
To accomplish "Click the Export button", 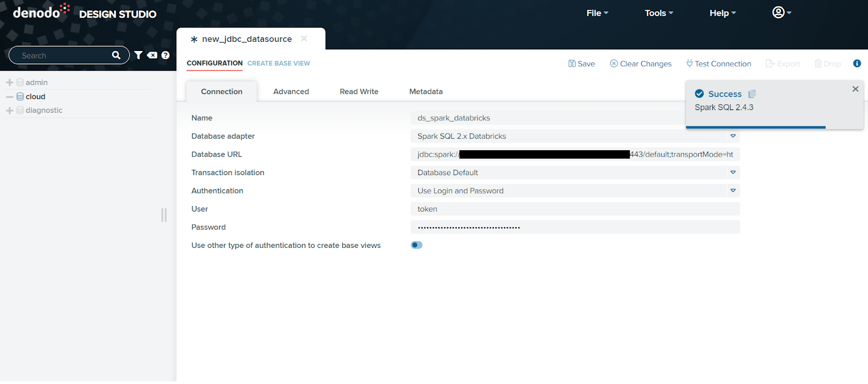I will (782, 64).
